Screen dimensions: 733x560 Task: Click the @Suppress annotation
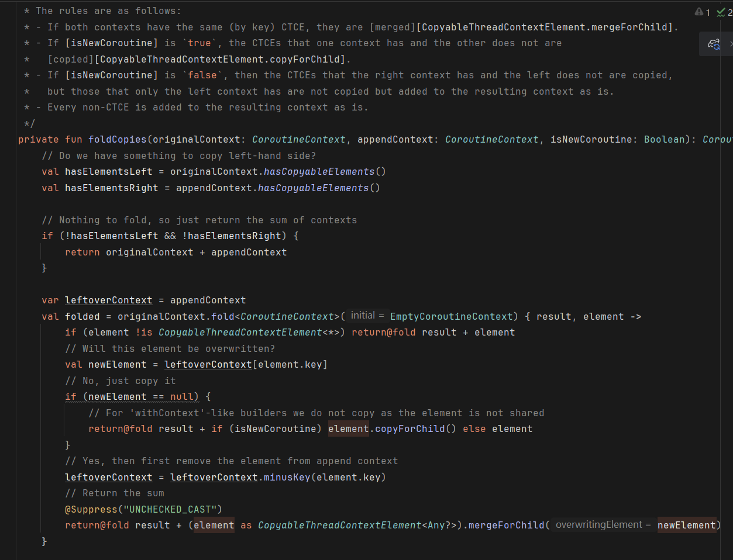pos(91,509)
